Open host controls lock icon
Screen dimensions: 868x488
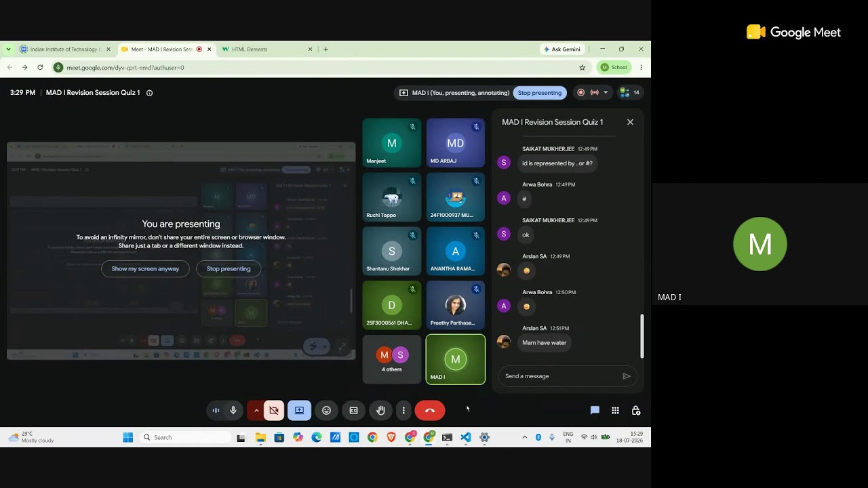tap(636, 410)
